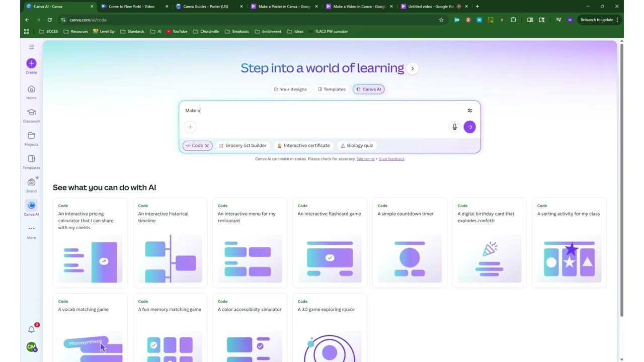
Task: Open the 3D game exploring space card
Action: coord(330,328)
